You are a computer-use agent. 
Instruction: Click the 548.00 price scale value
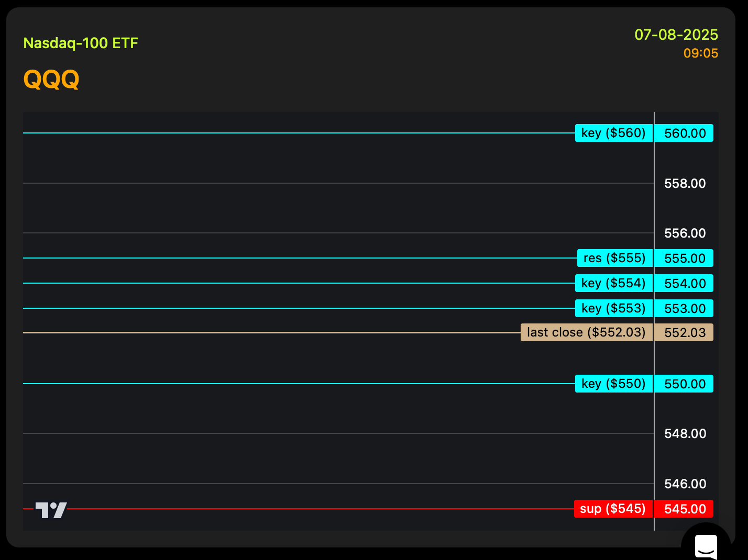point(685,433)
